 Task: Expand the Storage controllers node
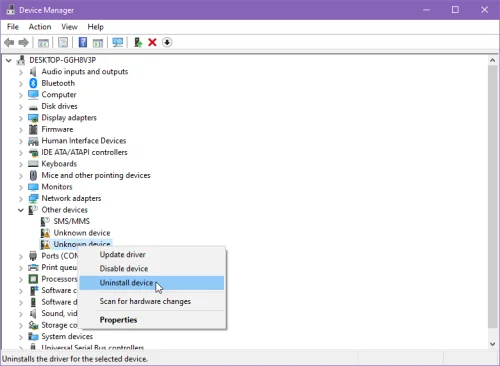point(21,326)
